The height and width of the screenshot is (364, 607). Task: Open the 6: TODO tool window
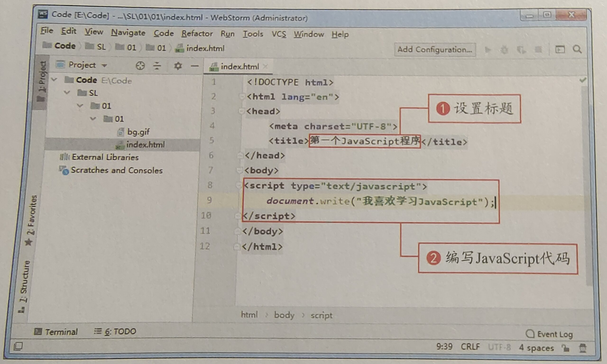[x=115, y=332]
